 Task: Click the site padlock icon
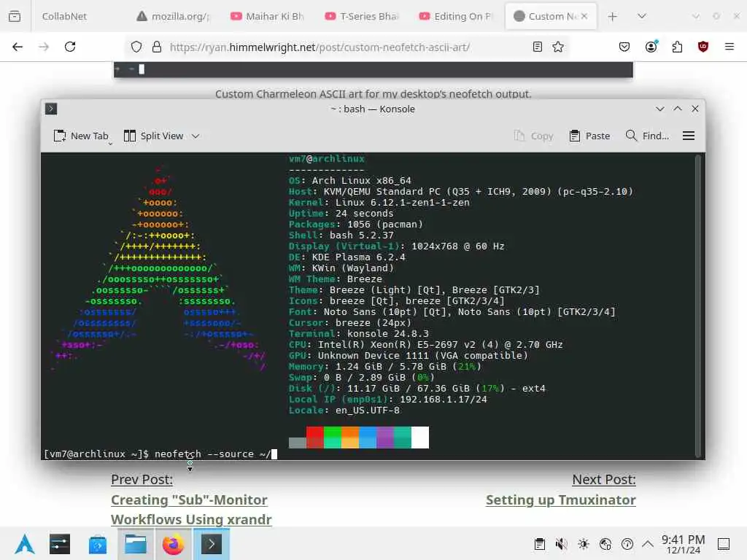(157, 47)
